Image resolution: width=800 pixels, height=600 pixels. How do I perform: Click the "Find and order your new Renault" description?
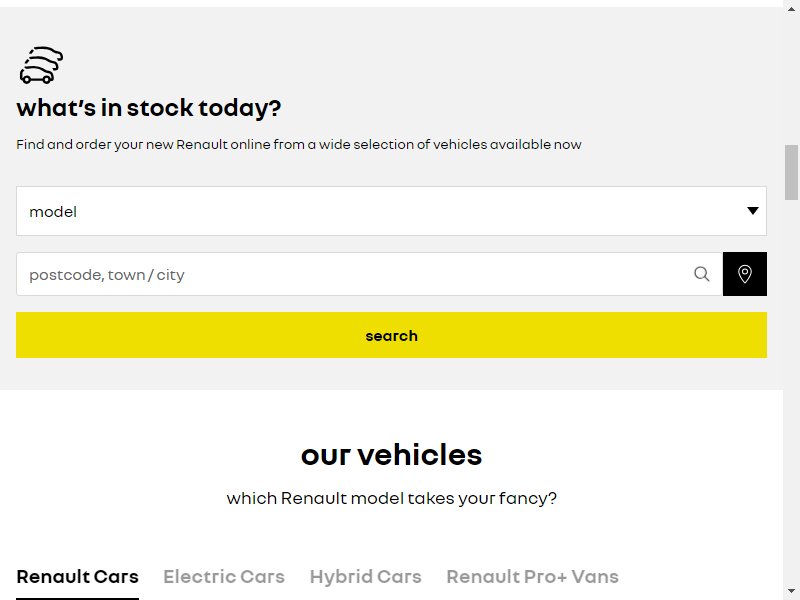[298, 144]
